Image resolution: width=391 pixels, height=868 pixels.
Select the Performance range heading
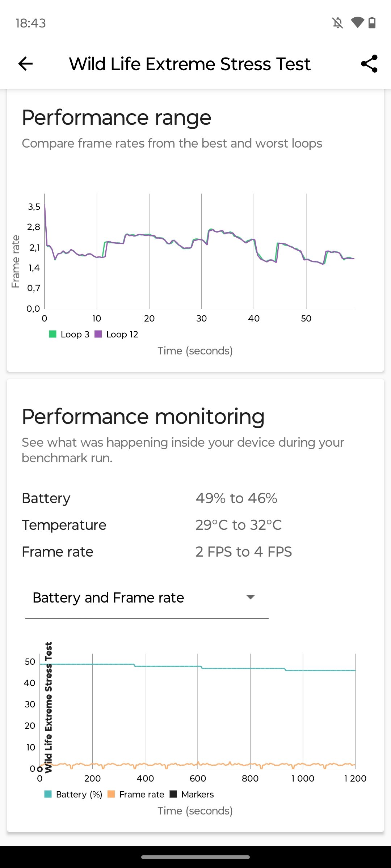click(x=117, y=118)
